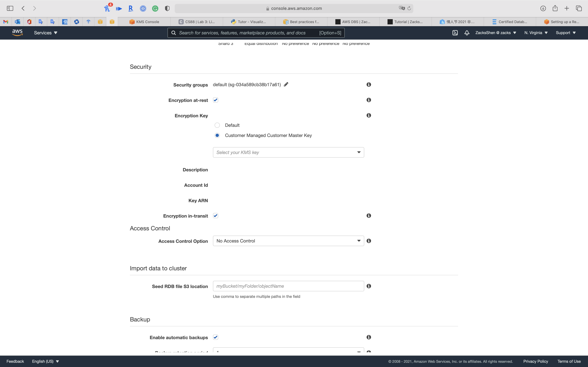Screen dimensions: 588x367
Task: Disable Enable automatic backups checkbox
Action: tap(216, 337)
